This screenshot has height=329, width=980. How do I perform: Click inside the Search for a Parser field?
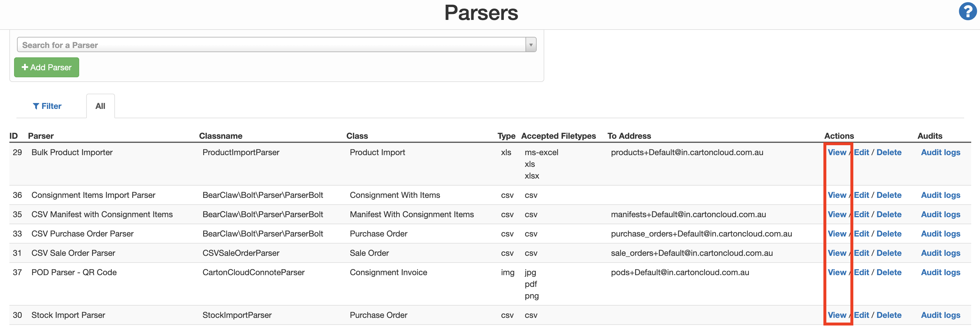click(266, 44)
